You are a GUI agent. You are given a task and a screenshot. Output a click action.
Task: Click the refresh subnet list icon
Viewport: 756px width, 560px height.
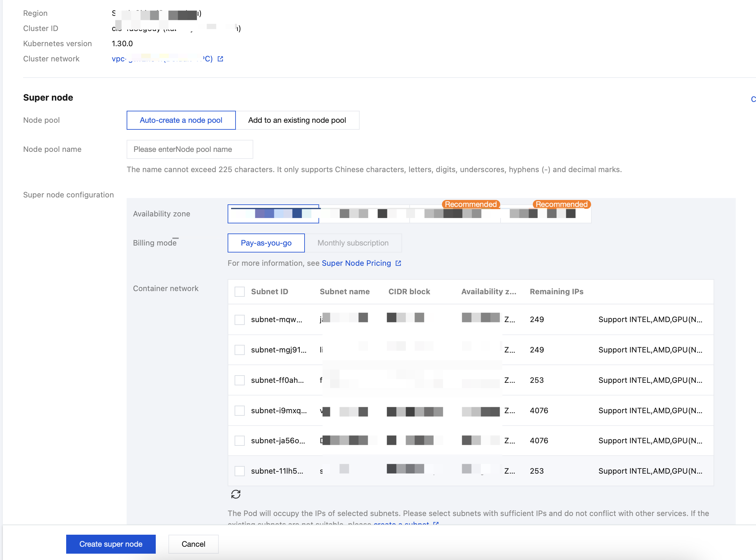pos(236,494)
